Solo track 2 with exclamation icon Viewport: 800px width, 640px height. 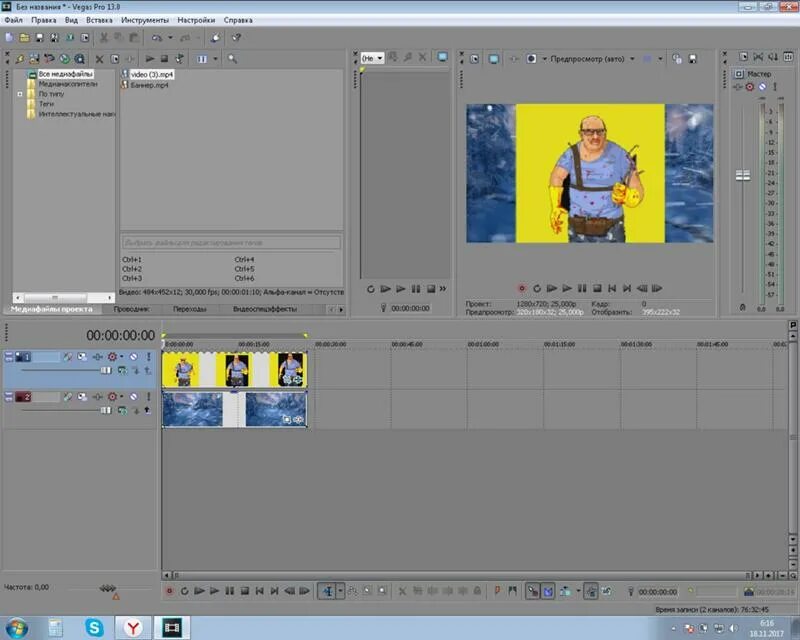click(148, 397)
